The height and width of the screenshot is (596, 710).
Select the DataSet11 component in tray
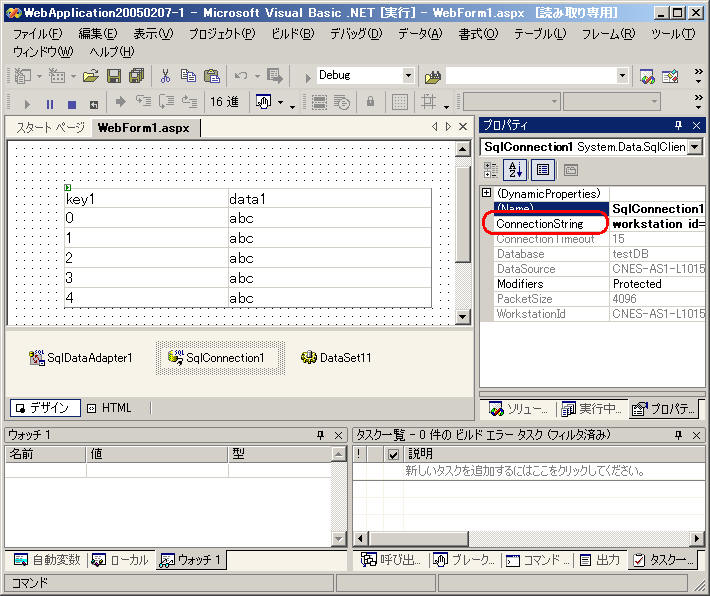308,357
